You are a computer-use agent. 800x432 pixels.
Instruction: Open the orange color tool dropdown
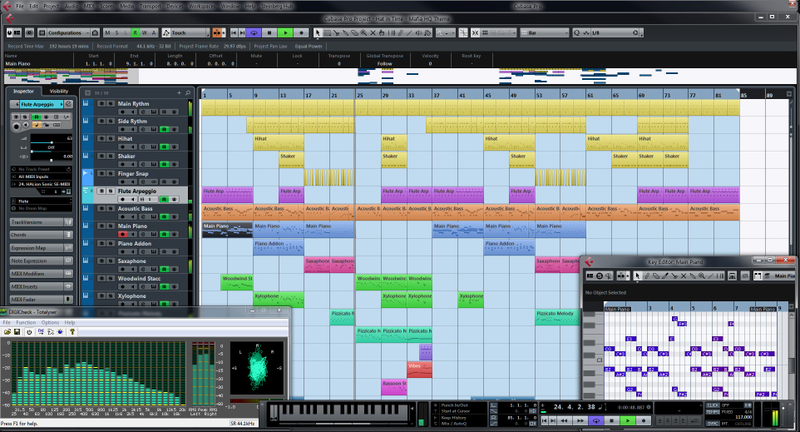click(219, 33)
